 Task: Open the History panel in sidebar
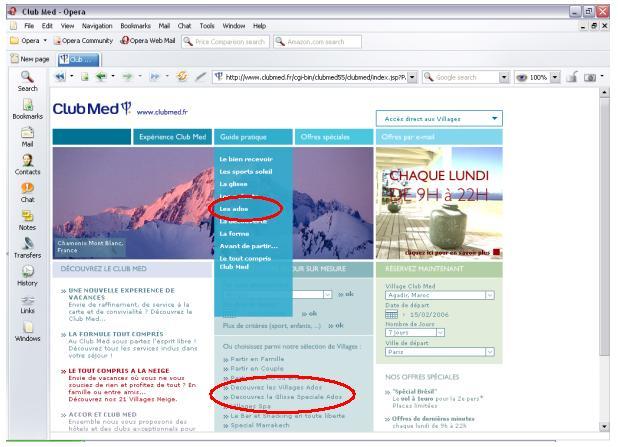[x=27, y=276]
